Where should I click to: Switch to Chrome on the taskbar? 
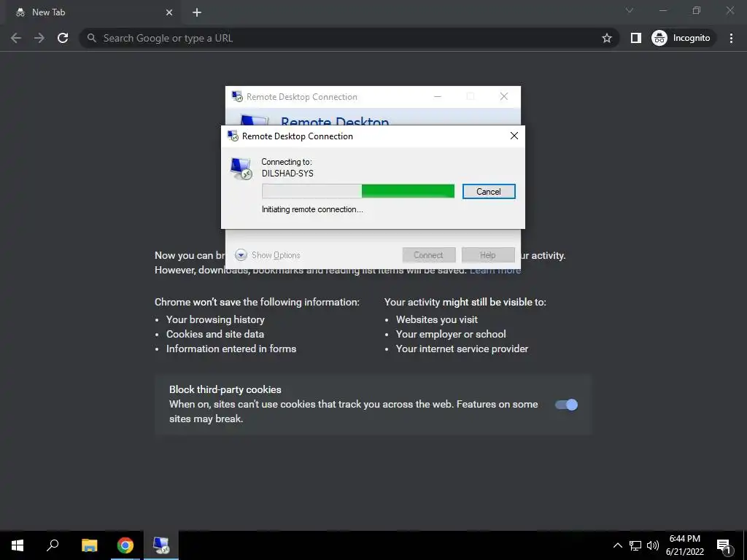pyautogui.click(x=125, y=545)
